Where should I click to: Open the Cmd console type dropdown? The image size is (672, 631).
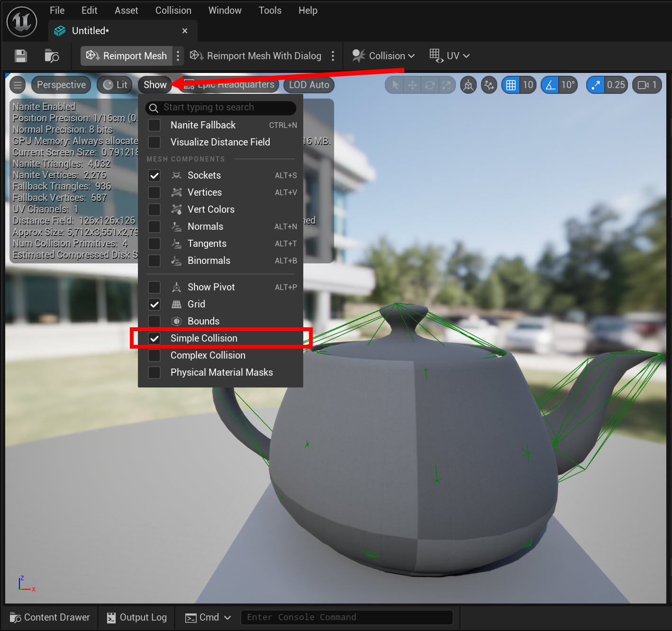pos(208,617)
